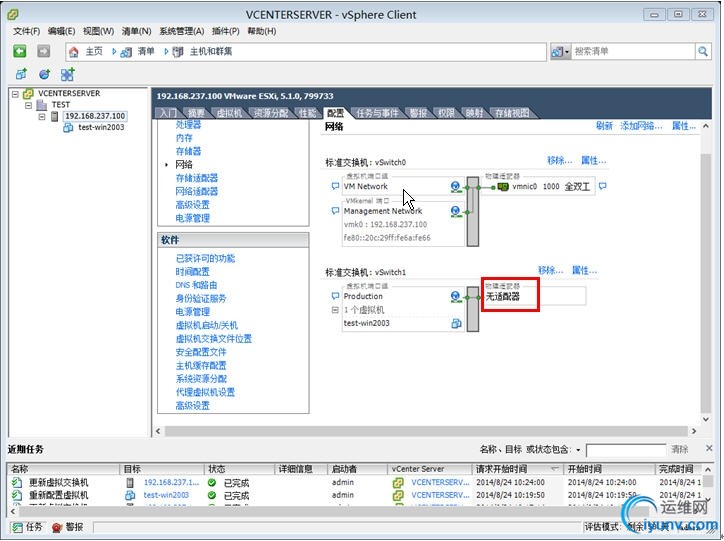Click the search inventory input field

(x=633, y=52)
